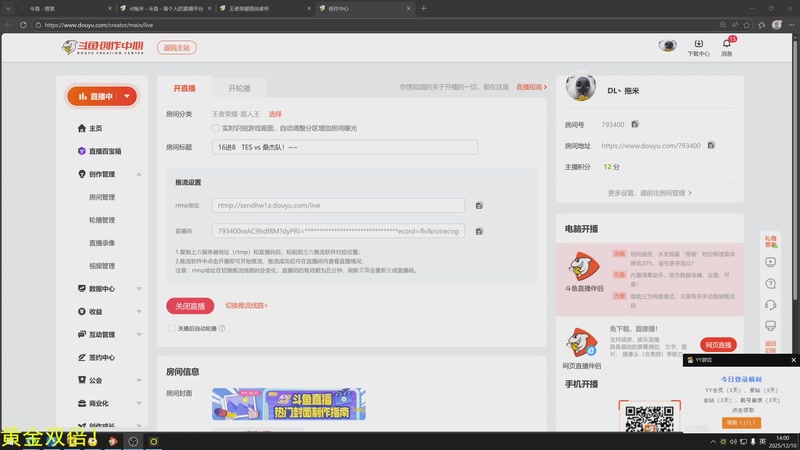Screen dimensions: 800x450
Task: Collapse the 创作管理 section
Action: (139, 174)
